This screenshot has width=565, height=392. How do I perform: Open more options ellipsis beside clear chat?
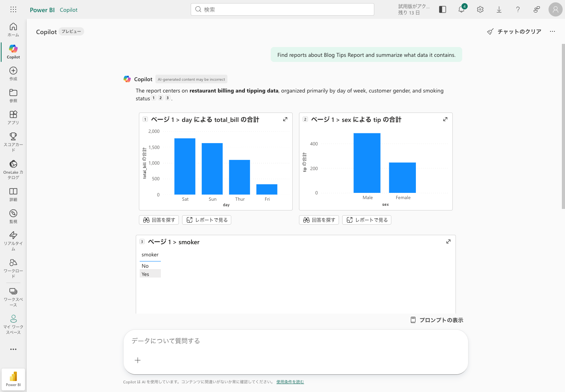[552, 31]
